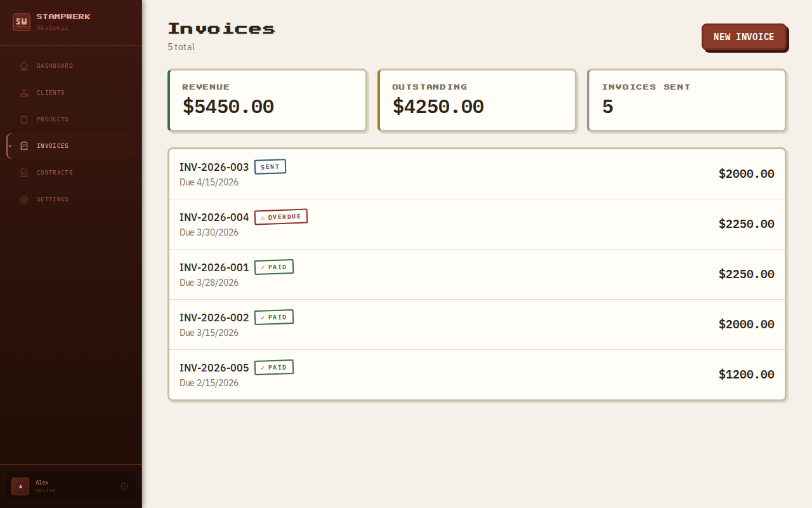Click the PAID stamp on INV-2026-001
812x508 pixels.
click(274, 267)
